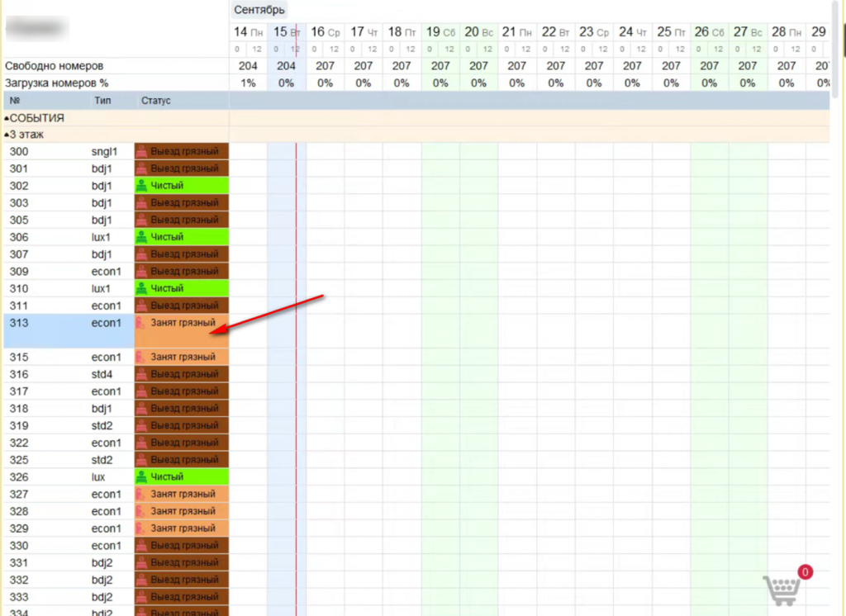Click the clean status icon for room 326
Image resolution: width=846 pixels, height=616 pixels.
[141, 476]
